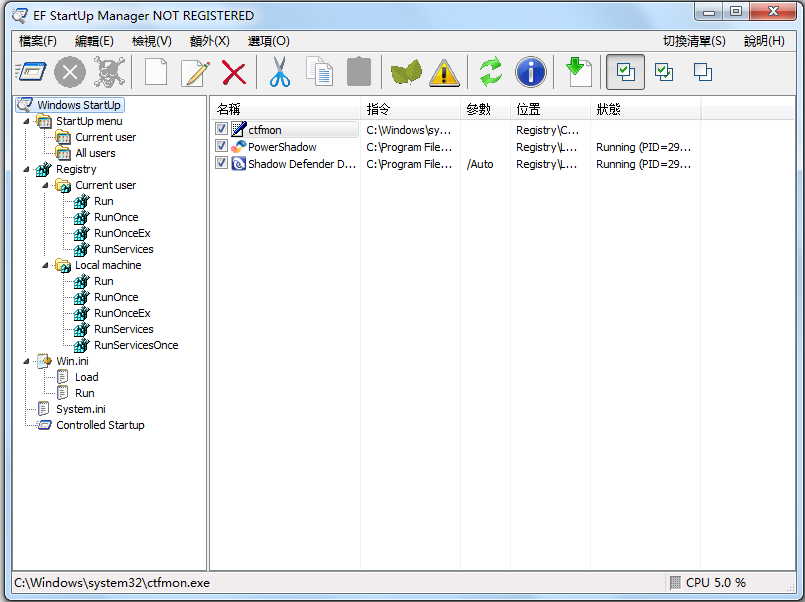Select Controlled Startup in the tree
The width and height of the screenshot is (805, 602).
[x=100, y=425]
